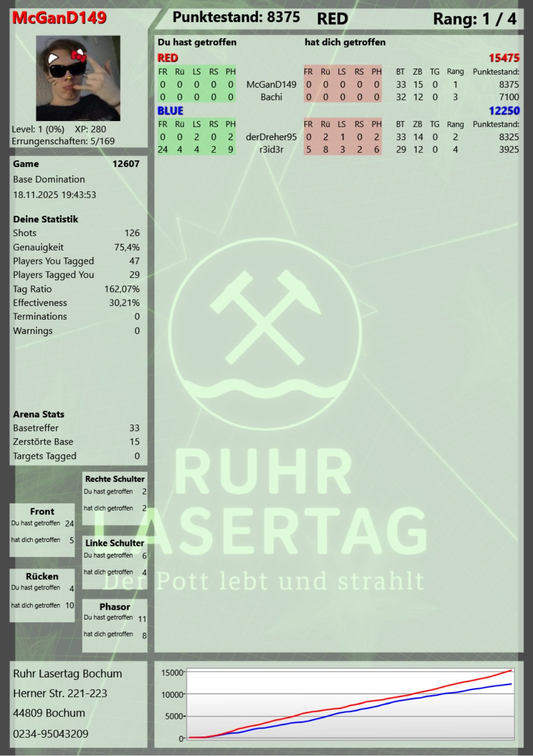Click the blue line in score chart
Screen dimensions: 533x756
coord(429,698)
